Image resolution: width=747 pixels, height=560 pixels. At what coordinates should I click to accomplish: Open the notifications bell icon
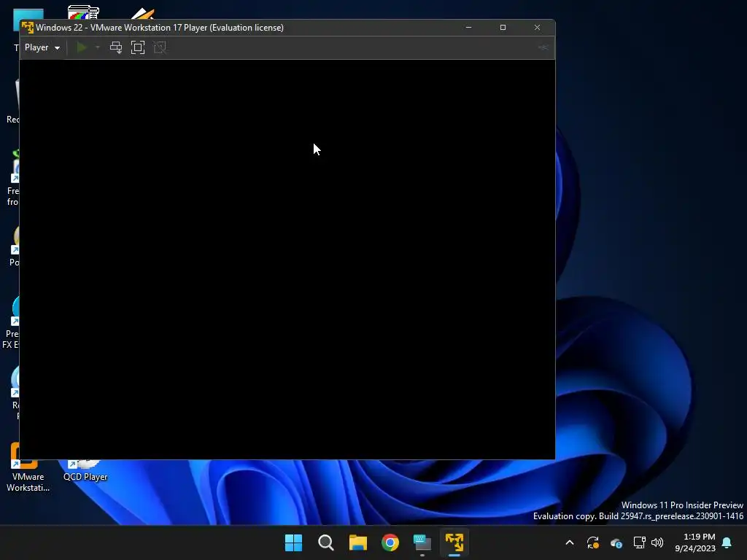[727, 542]
